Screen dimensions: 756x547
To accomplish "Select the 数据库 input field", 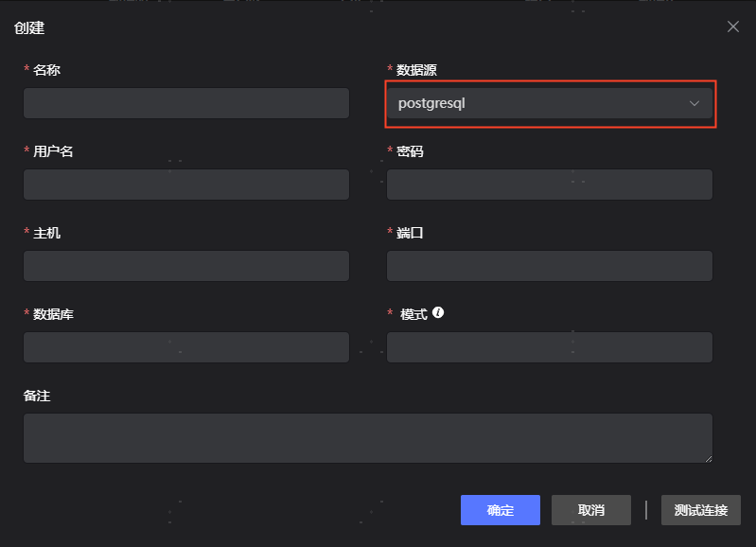I will [186, 347].
